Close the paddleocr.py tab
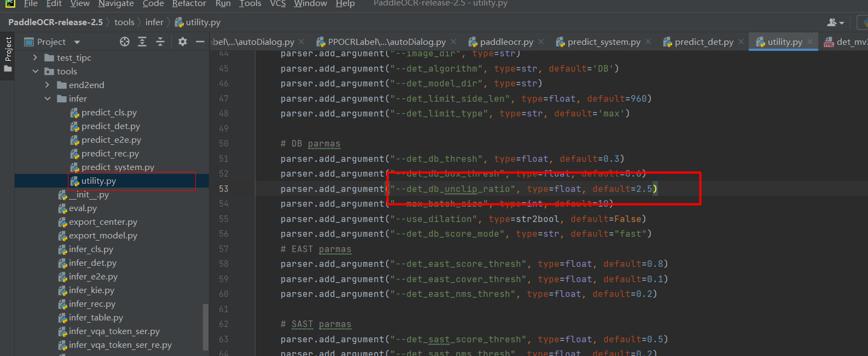Image resolution: width=868 pixels, height=356 pixels. pyautogui.click(x=541, y=42)
